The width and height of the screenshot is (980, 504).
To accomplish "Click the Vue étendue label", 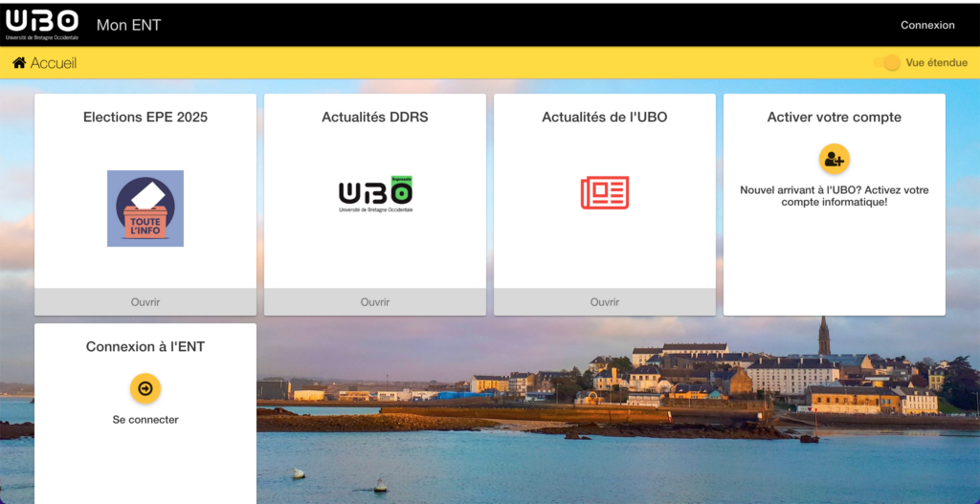I will click(936, 63).
